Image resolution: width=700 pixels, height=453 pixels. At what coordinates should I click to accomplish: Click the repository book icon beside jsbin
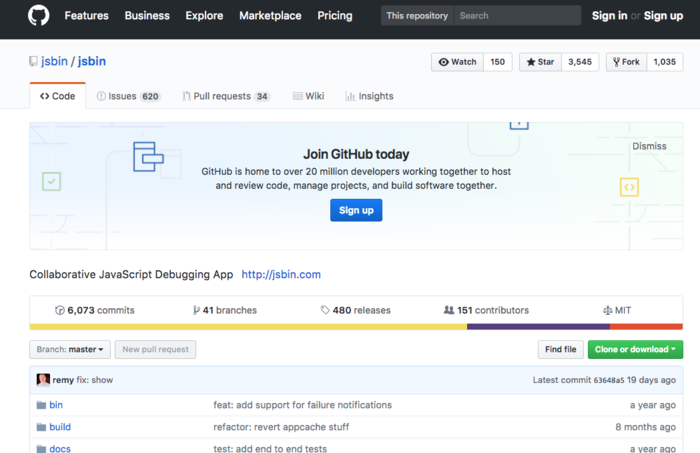click(x=34, y=62)
